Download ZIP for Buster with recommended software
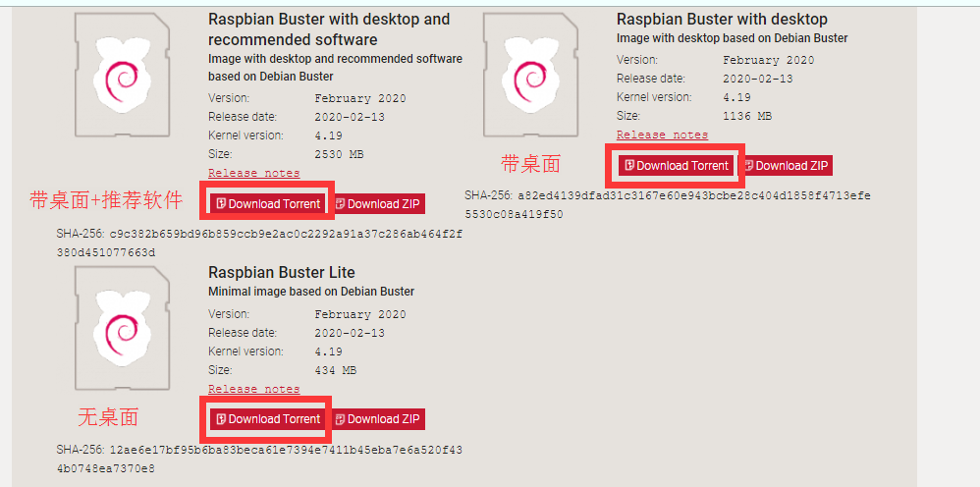 coord(377,204)
